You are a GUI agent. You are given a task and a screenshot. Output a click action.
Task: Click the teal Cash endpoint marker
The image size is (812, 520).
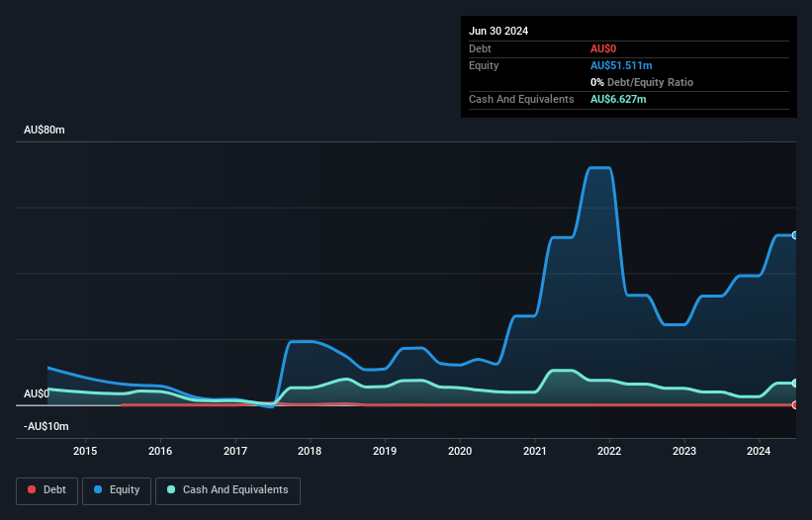coord(795,384)
